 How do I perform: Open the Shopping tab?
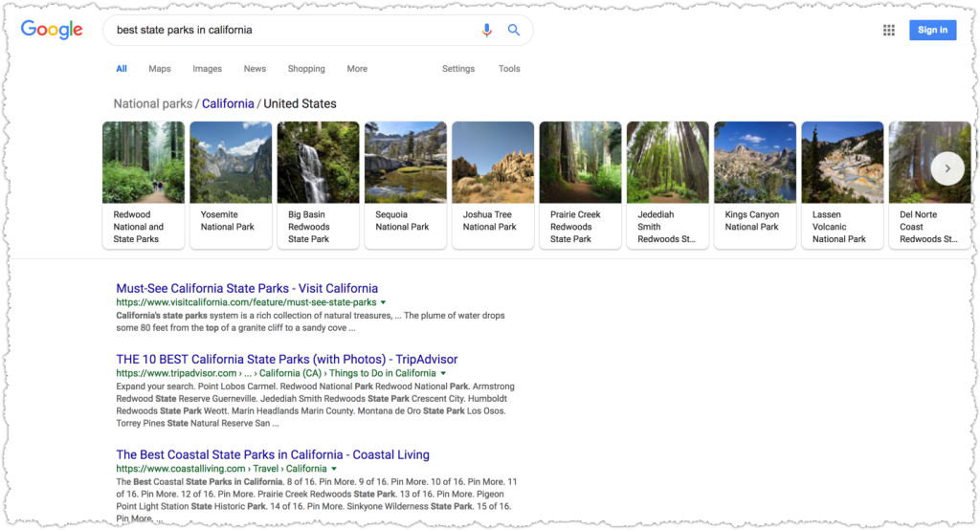(306, 69)
